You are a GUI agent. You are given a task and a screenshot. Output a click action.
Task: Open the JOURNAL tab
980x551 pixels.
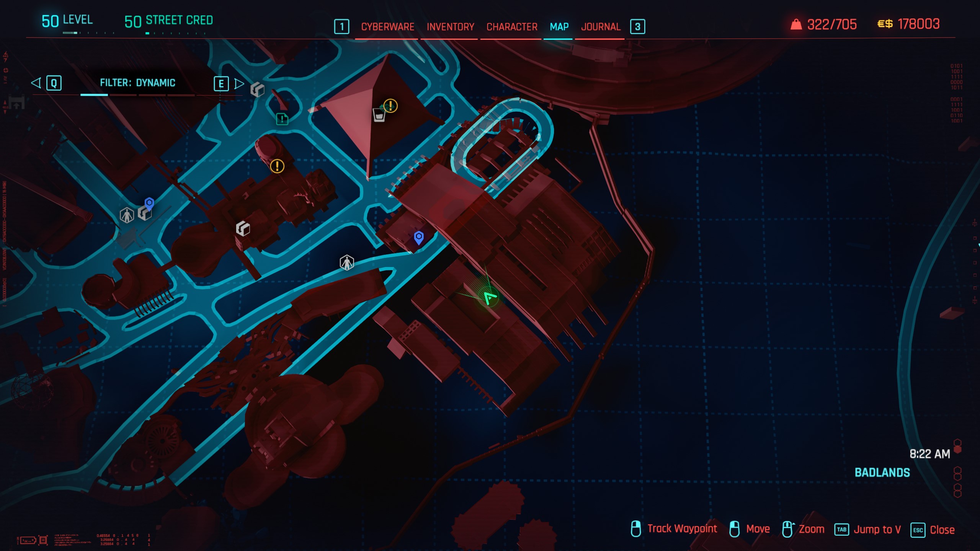(599, 26)
